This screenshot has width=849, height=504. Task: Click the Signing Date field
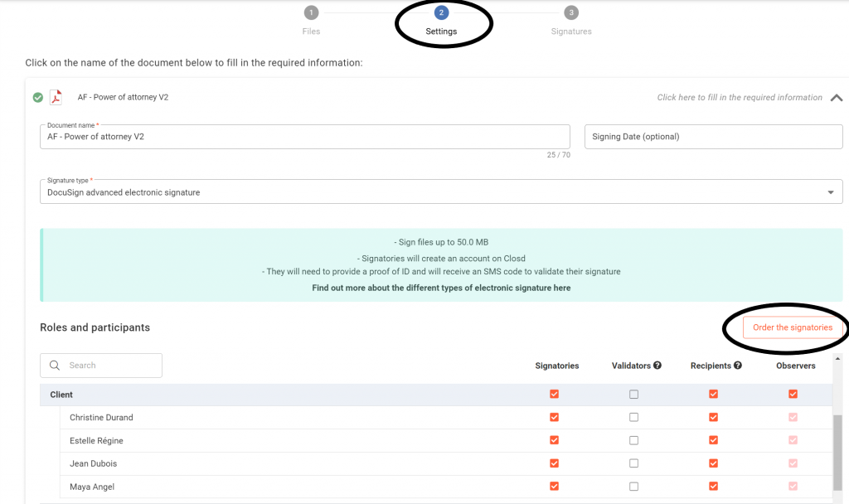point(713,137)
